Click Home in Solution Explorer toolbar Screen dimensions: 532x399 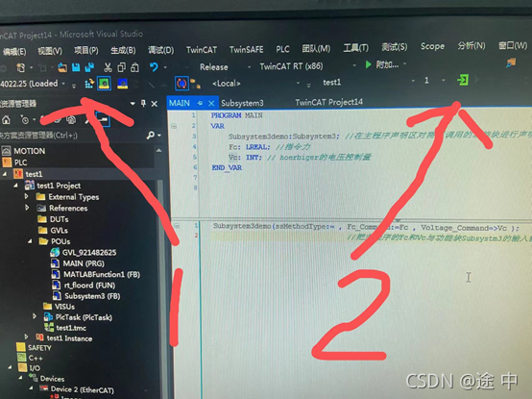pyautogui.click(x=6, y=120)
